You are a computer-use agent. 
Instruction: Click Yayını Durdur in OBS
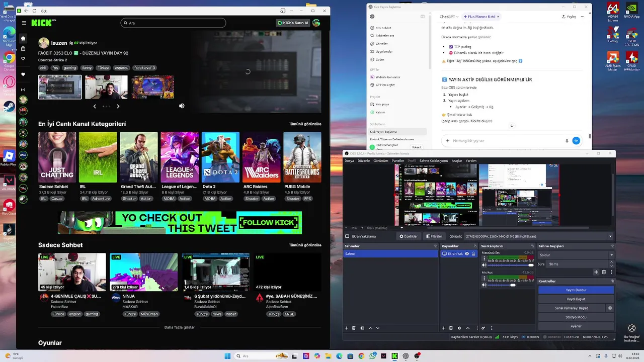(576, 290)
